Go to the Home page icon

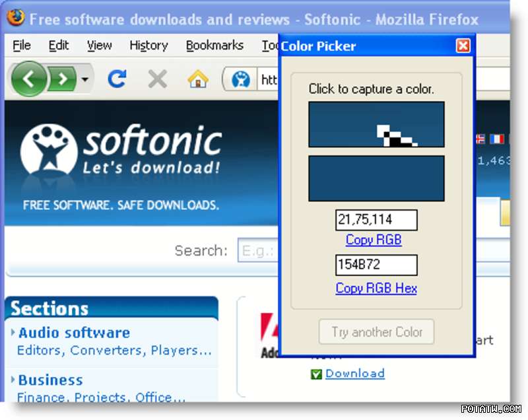[197, 80]
